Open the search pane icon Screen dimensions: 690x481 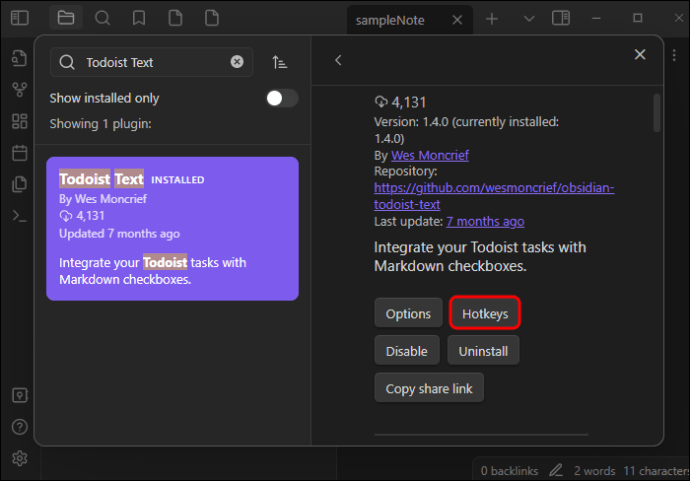(x=102, y=18)
